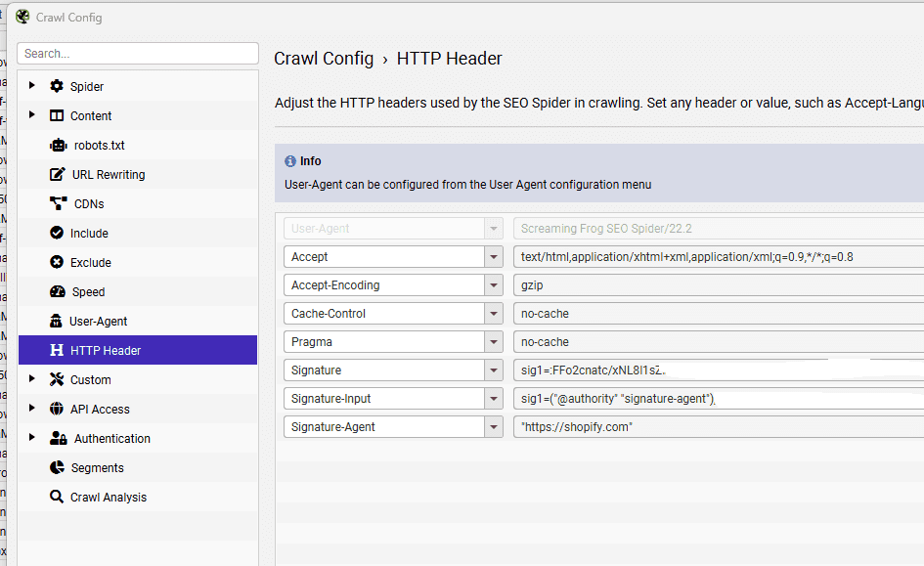The image size is (924, 566).
Task: Select the Exclude cross icon
Action: pos(57,262)
